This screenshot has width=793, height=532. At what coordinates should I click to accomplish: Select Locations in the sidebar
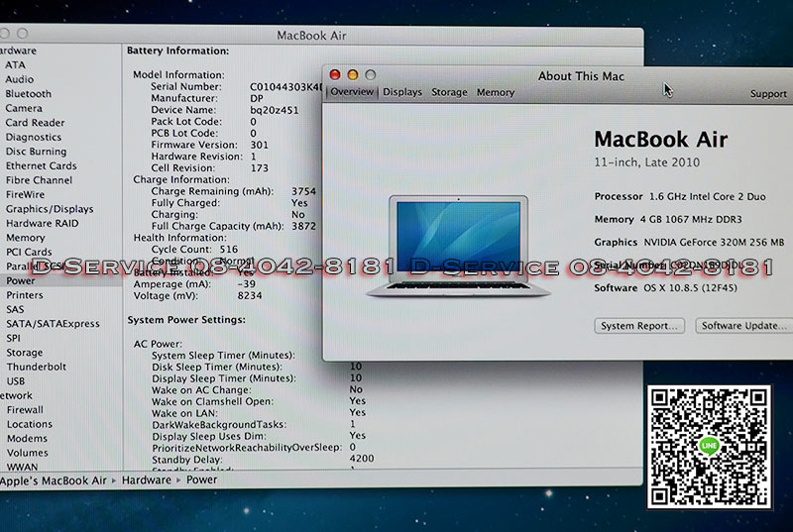pyautogui.click(x=30, y=424)
